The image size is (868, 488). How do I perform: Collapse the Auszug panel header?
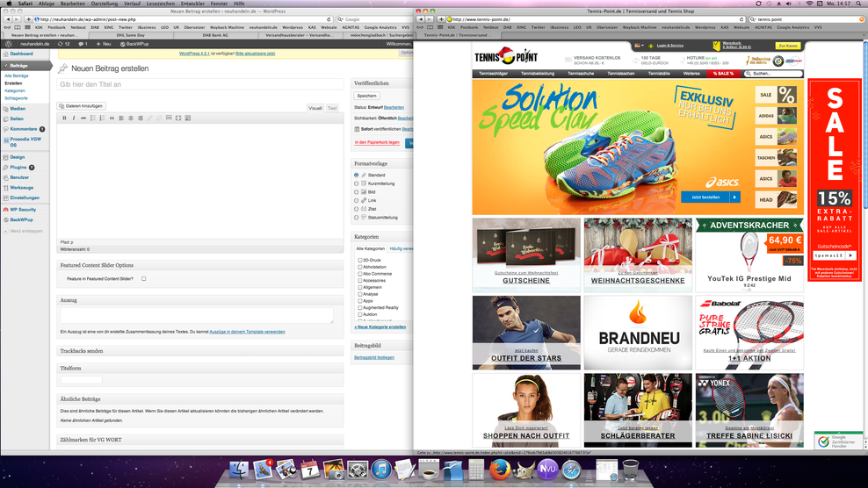click(199, 300)
